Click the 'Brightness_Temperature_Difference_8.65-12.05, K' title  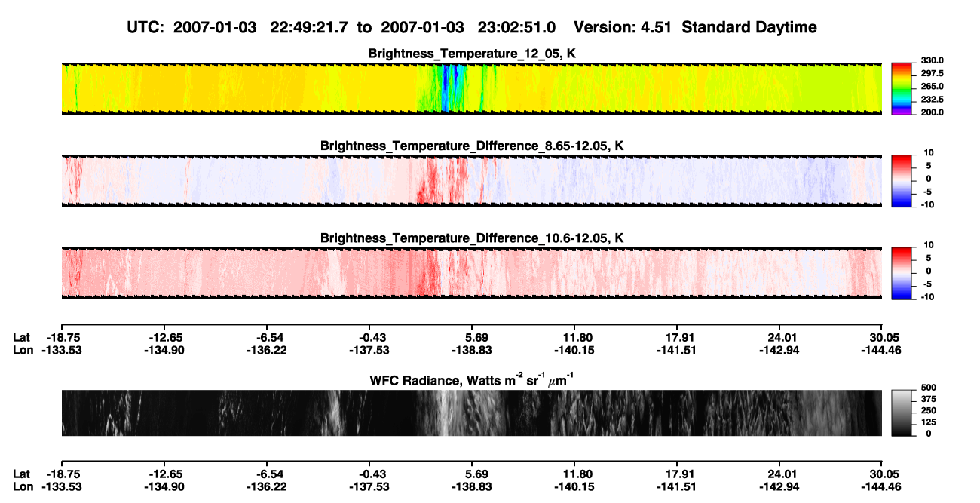(472, 145)
